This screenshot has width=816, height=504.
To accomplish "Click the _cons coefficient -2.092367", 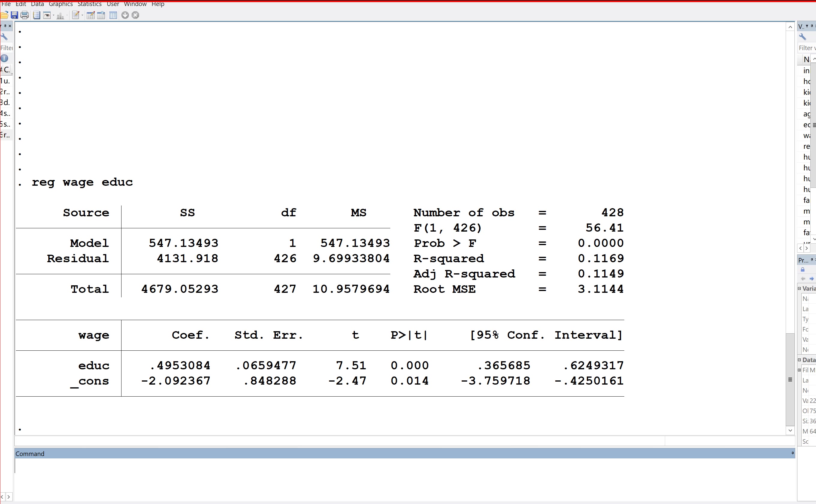I will (x=176, y=381).
